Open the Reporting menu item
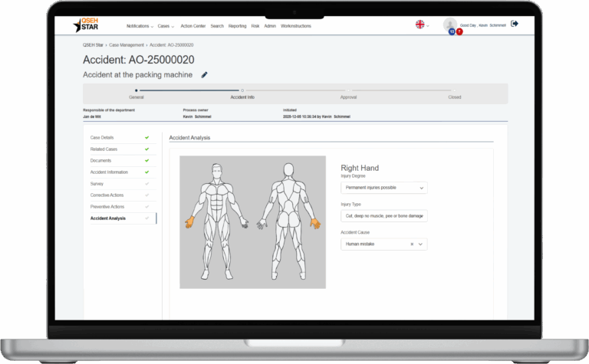589x364 pixels. tap(238, 26)
